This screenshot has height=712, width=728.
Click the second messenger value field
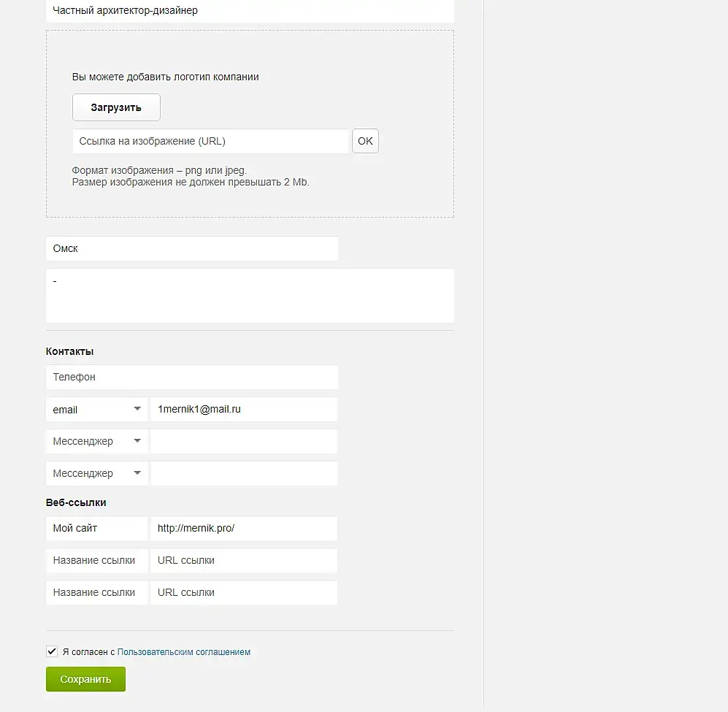click(x=243, y=473)
